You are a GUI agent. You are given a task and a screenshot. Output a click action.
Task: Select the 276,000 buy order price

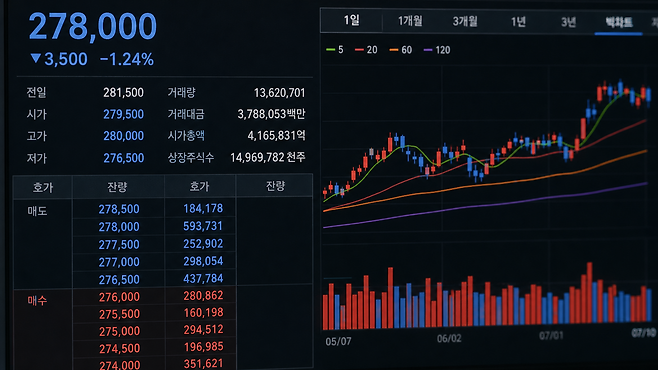pos(119,297)
